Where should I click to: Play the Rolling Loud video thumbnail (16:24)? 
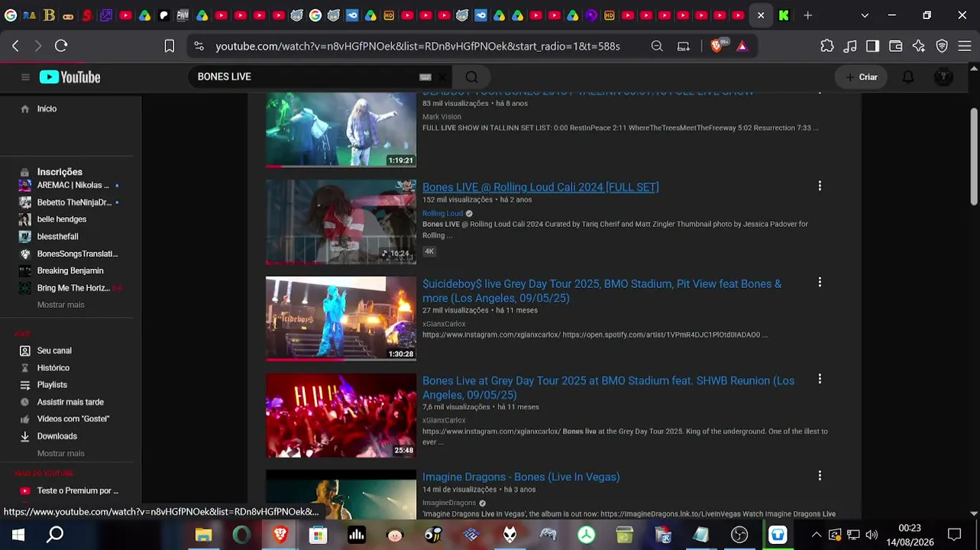pos(341,222)
